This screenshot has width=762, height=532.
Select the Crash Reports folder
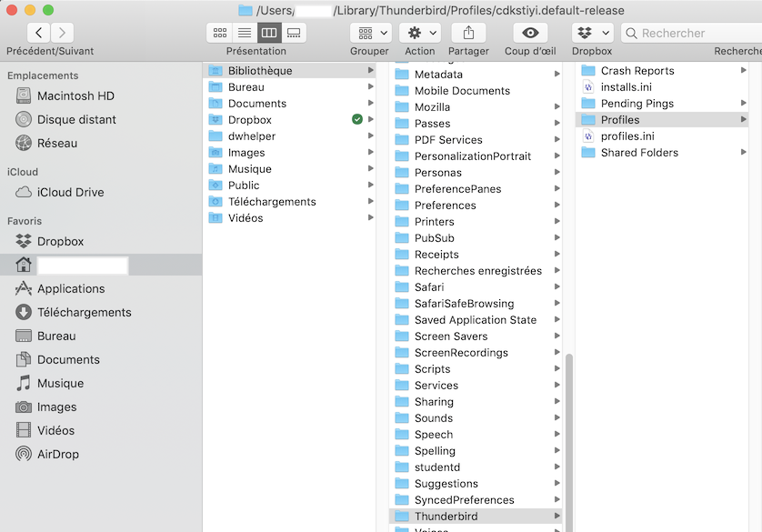637,71
